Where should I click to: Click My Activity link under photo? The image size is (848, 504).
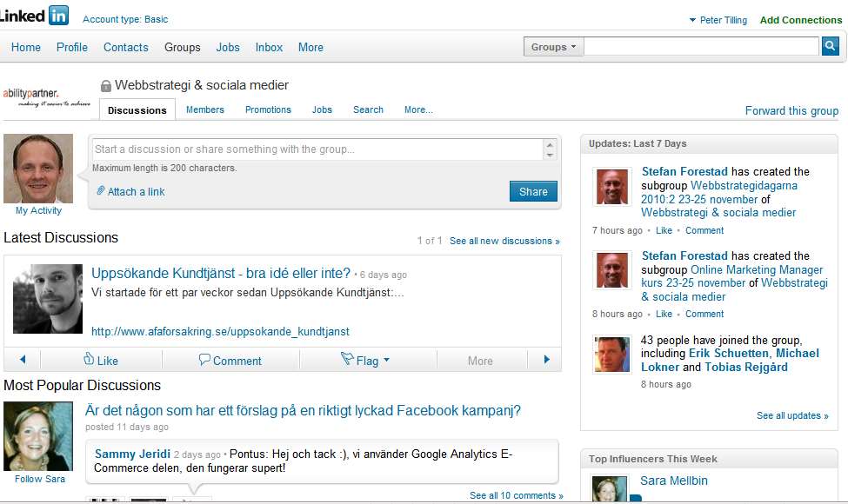pyautogui.click(x=38, y=210)
